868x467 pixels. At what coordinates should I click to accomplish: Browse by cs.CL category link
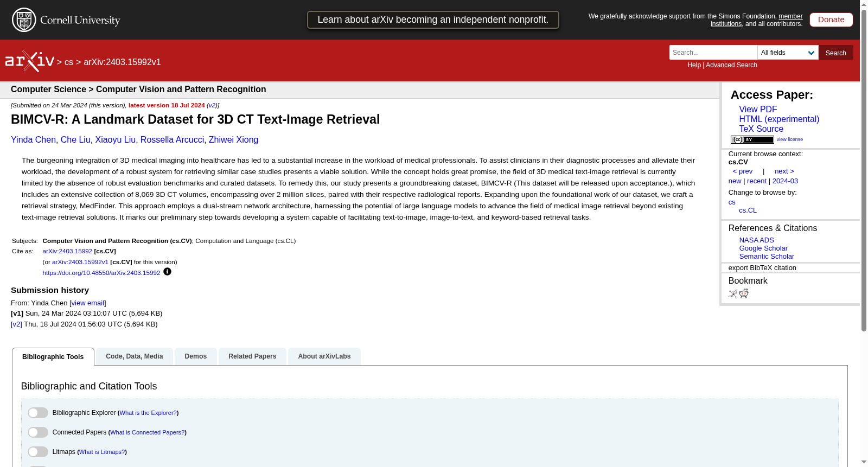[748, 210]
